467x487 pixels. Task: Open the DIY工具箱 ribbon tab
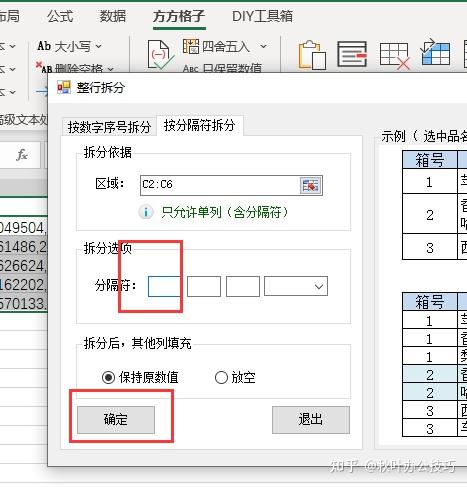coord(262,16)
